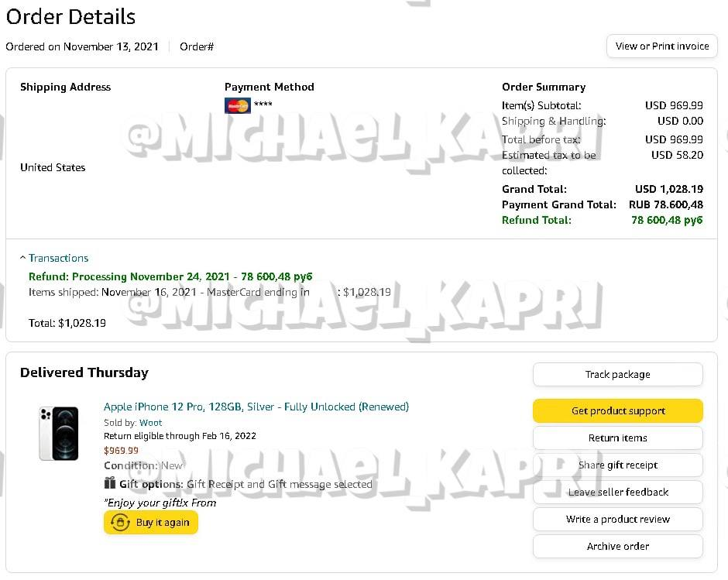Image resolution: width=728 pixels, height=580 pixels.
Task: Open the iPhone 12 Pro product thumbnail
Action: (x=59, y=434)
